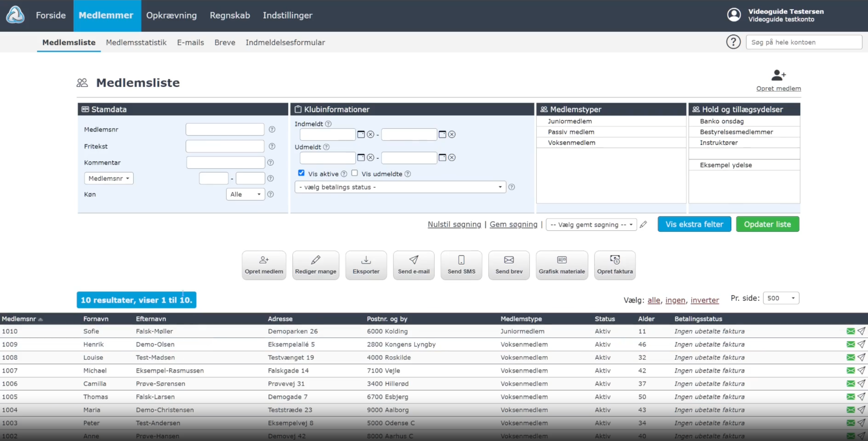Open the vælg betalings status dropdown
This screenshot has height=441, width=868.
(x=400, y=187)
